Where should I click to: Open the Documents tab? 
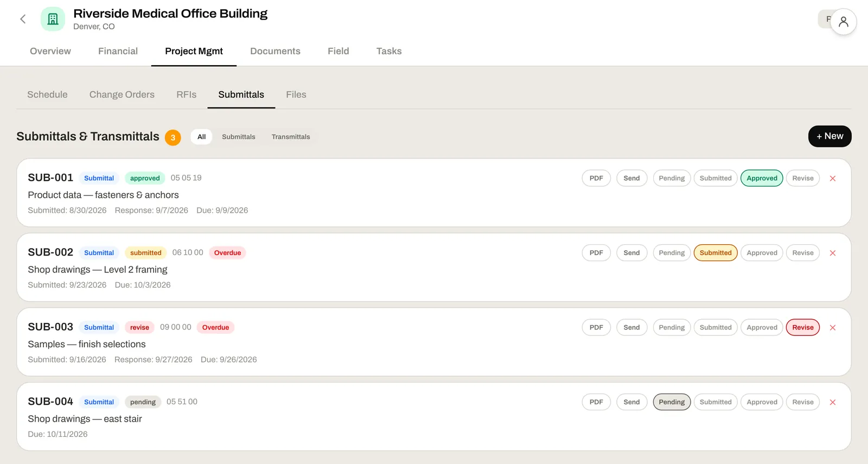275,51
